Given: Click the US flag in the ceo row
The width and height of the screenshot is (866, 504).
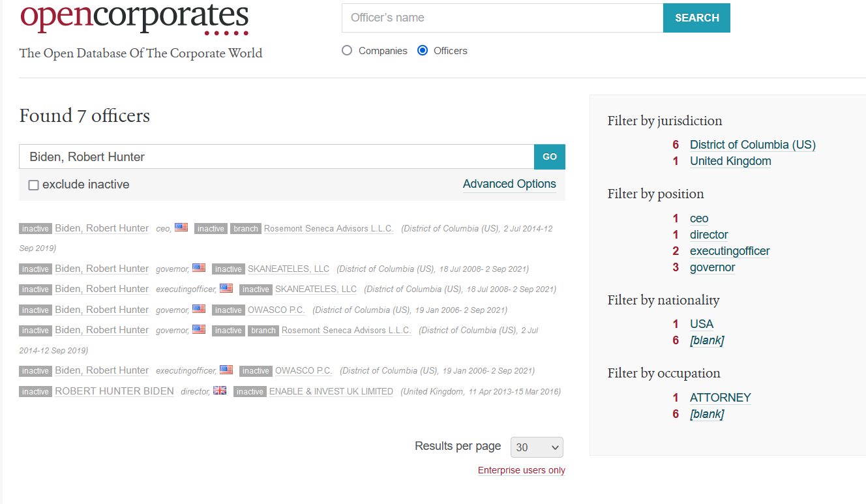Looking at the screenshot, I should click(x=181, y=228).
